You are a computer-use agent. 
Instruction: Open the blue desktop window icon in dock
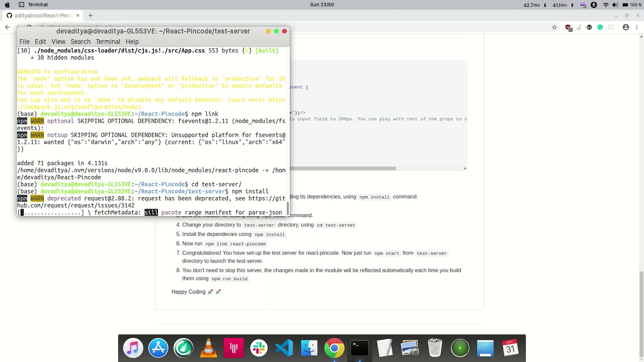(486, 348)
